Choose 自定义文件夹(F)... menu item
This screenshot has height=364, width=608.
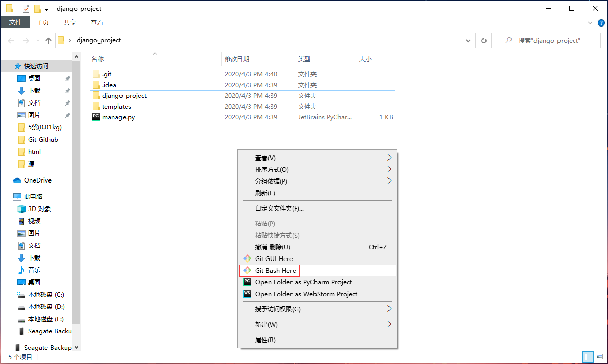(317, 209)
